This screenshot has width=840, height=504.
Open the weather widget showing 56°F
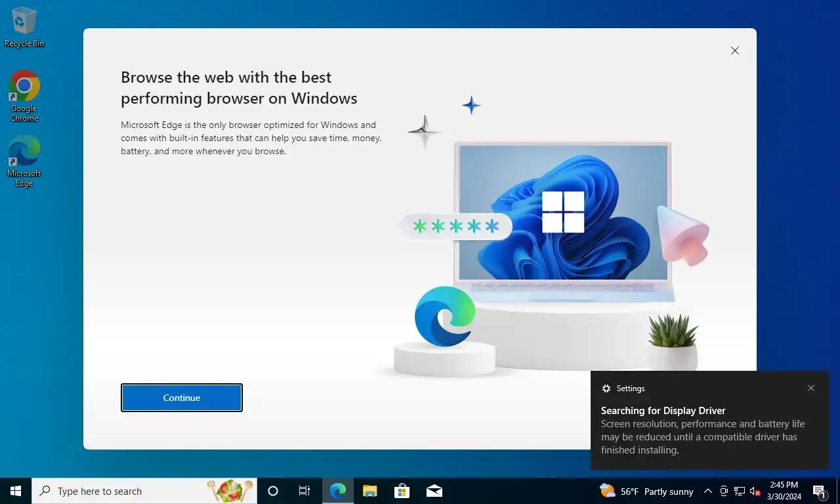point(646,491)
